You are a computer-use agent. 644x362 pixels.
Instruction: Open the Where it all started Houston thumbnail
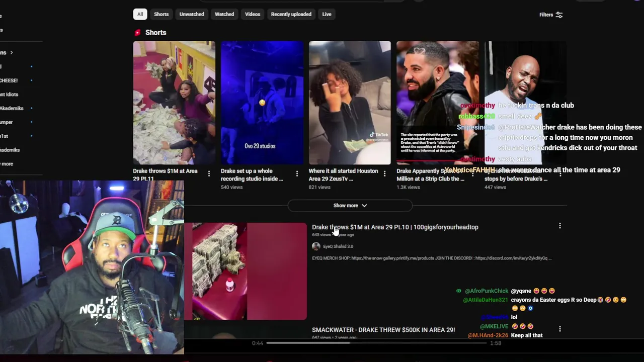[x=350, y=103]
